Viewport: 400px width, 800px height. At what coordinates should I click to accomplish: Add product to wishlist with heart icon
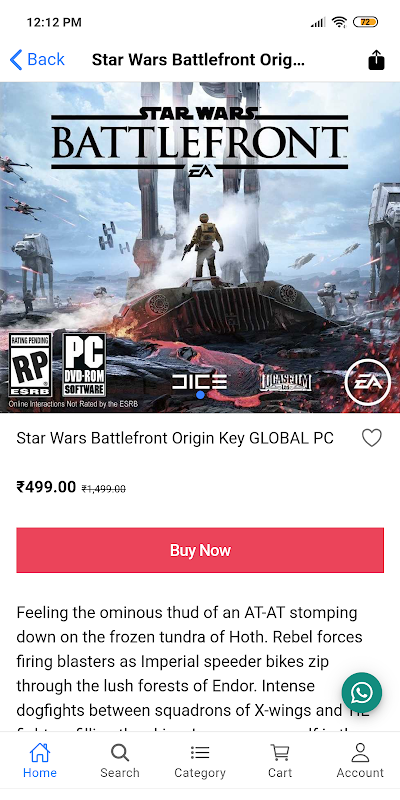(371, 438)
